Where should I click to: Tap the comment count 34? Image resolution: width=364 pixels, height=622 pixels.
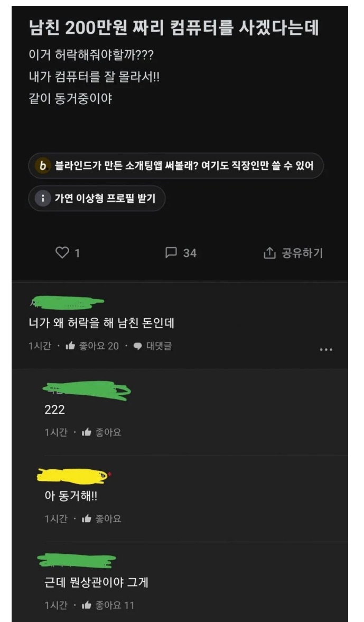pos(190,253)
